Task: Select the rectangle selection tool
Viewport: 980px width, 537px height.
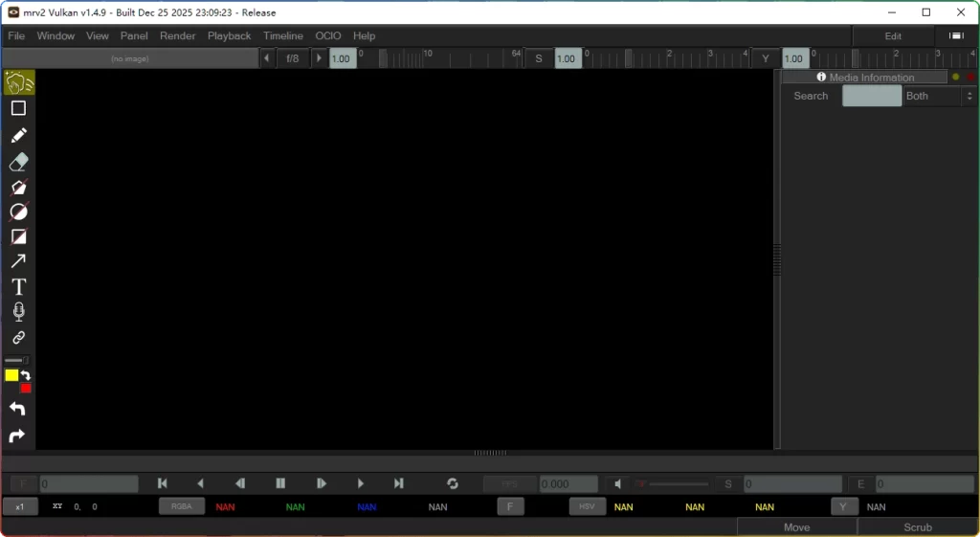Action: (19, 108)
